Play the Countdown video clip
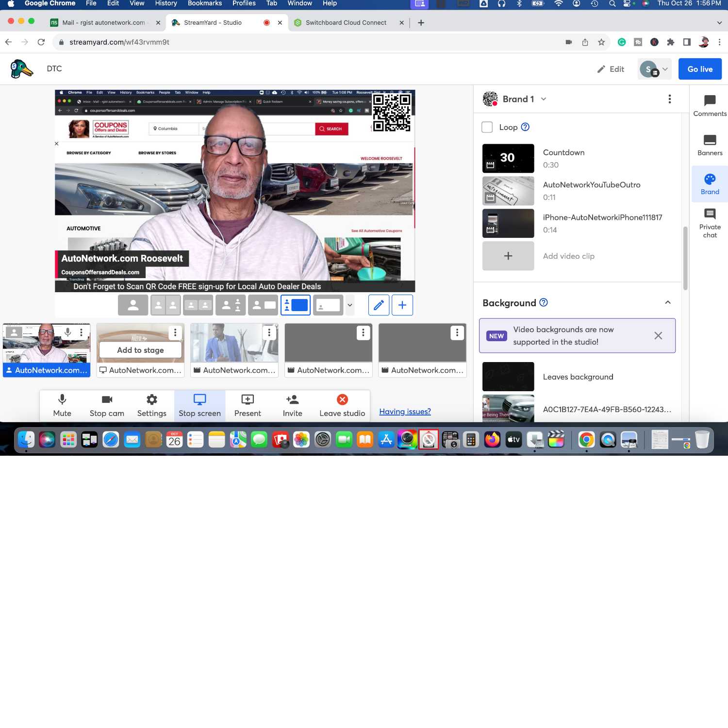This screenshot has height=728, width=728. (x=508, y=158)
